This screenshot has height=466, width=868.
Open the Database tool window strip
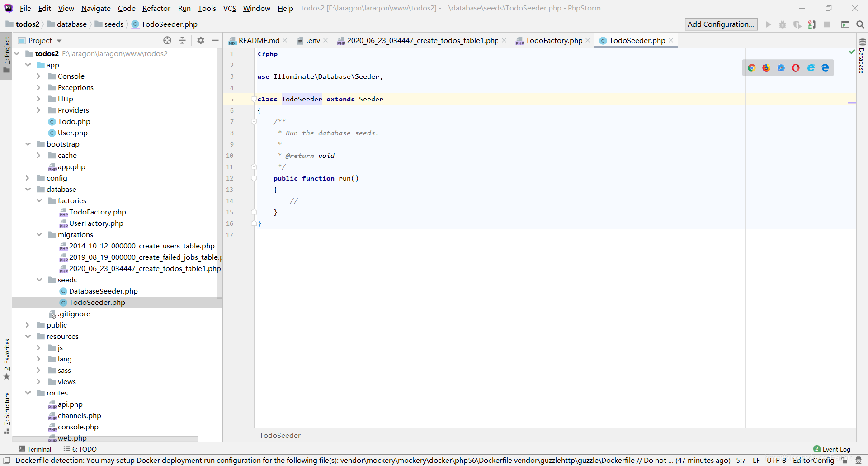point(862,57)
